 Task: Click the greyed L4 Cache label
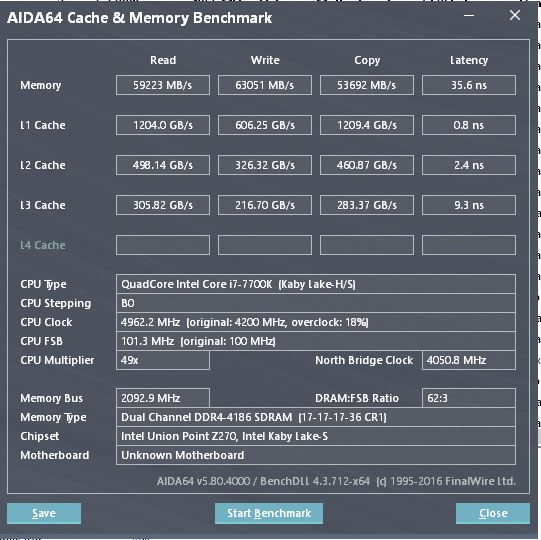click(43, 245)
